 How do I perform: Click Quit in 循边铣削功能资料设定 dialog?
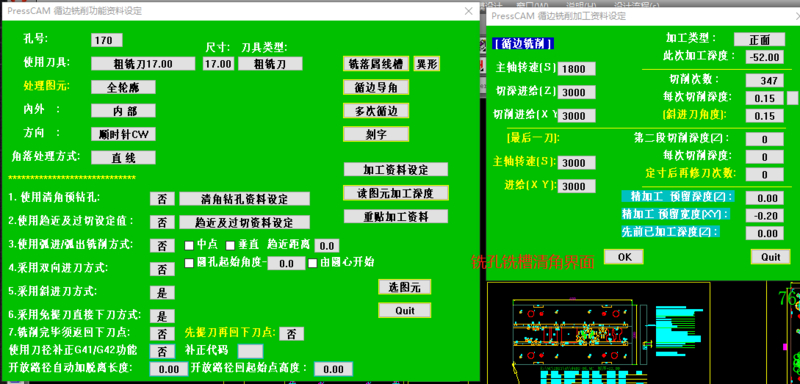click(x=405, y=310)
